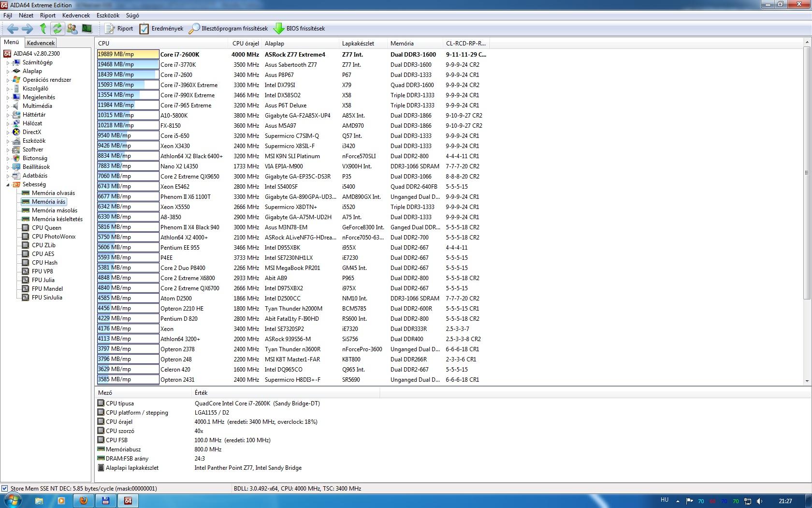This screenshot has height=508, width=812.
Task: Click the Forward arrow toolbar icon
Action: click(x=28, y=29)
